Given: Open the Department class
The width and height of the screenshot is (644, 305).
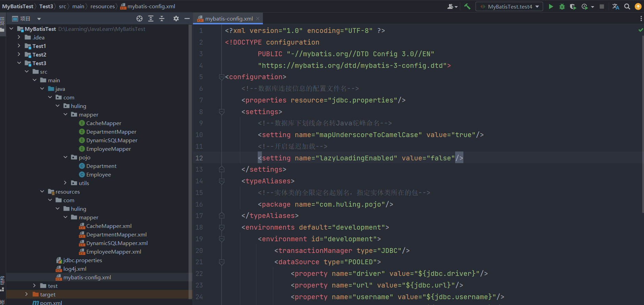Looking at the screenshot, I should coord(101,166).
